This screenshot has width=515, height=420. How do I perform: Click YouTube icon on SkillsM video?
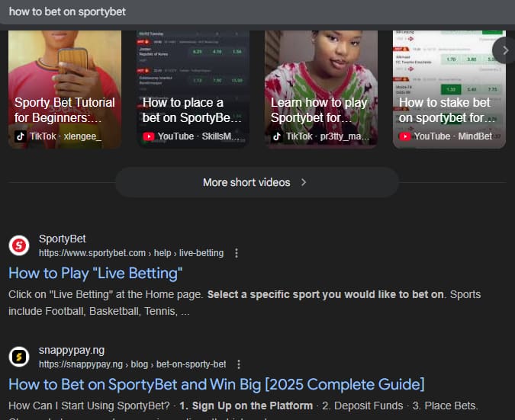click(149, 136)
